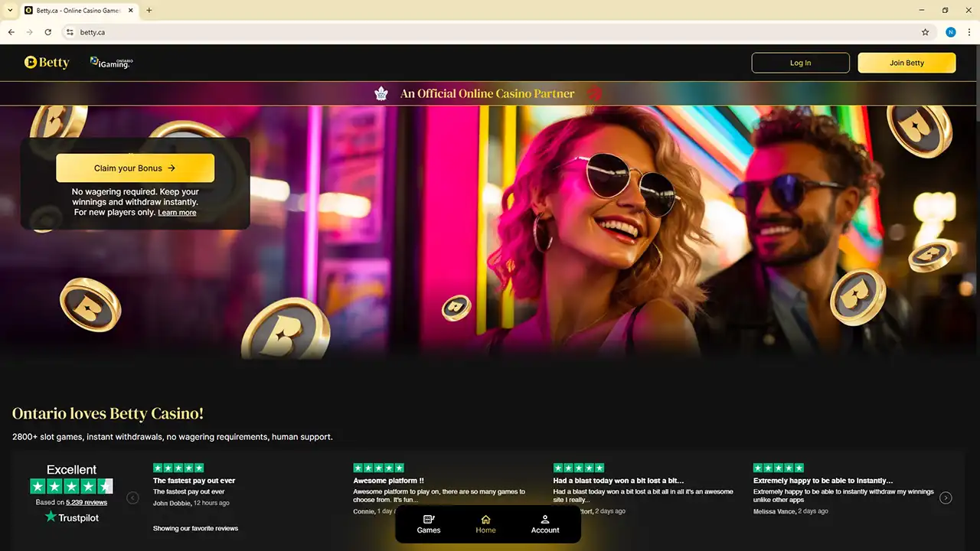The height and width of the screenshot is (551, 980).
Task: Click the Claim your Bonus button
Action: (x=135, y=168)
